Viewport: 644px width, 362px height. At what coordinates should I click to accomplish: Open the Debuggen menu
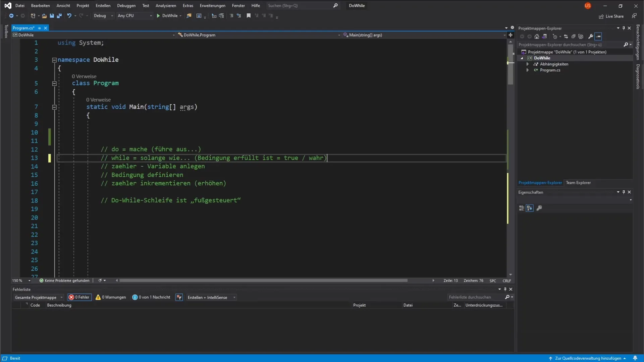(x=126, y=6)
